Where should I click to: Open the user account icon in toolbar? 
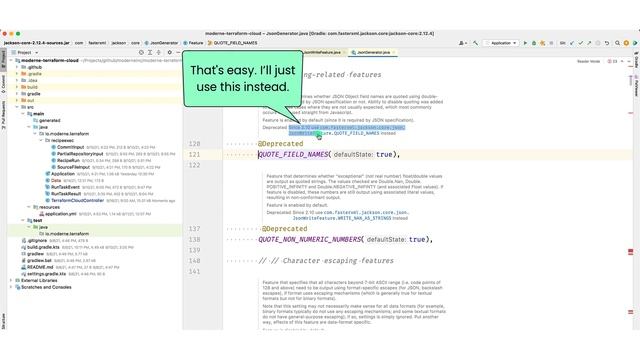coord(462,43)
